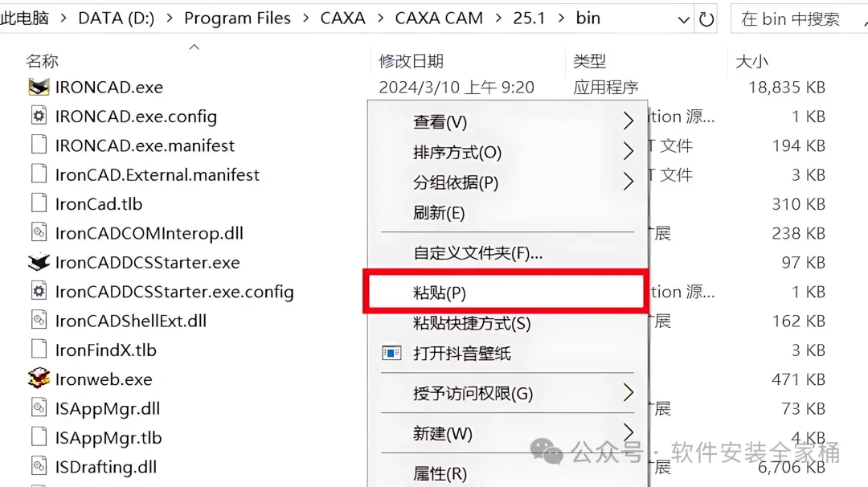
Task: Select 自定义文件夹(F)... menu entry
Action: 477,253
